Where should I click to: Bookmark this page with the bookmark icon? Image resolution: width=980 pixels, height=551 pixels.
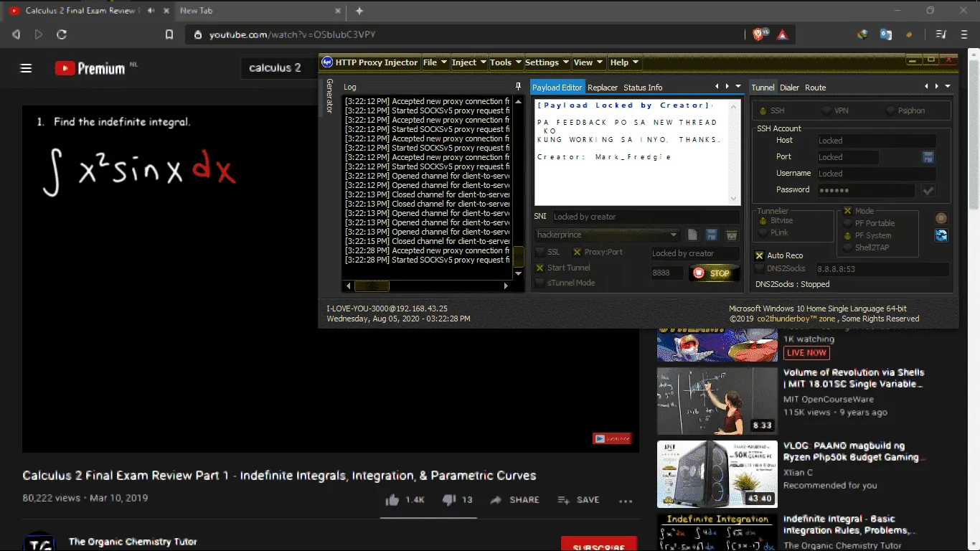(x=169, y=34)
